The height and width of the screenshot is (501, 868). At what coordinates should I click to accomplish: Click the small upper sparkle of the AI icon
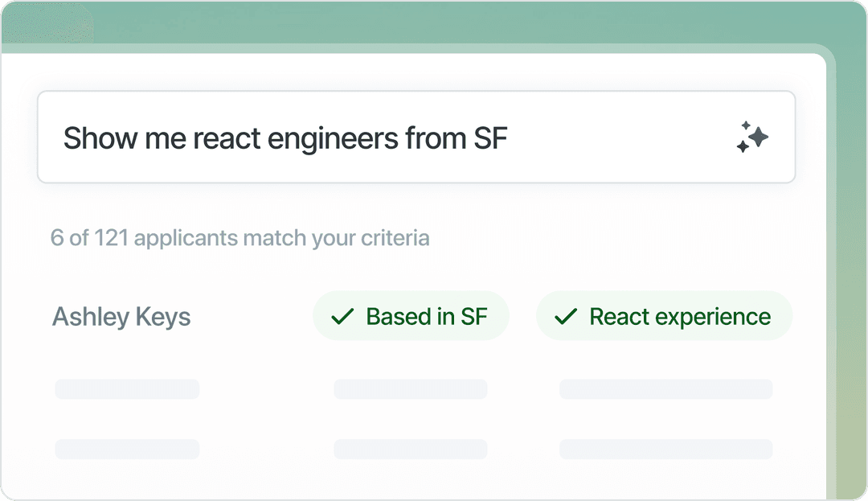[746, 125]
